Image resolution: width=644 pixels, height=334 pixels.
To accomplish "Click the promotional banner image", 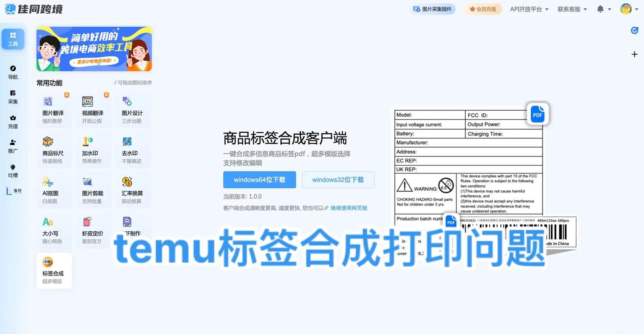I will pyautogui.click(x=94, y=49).
